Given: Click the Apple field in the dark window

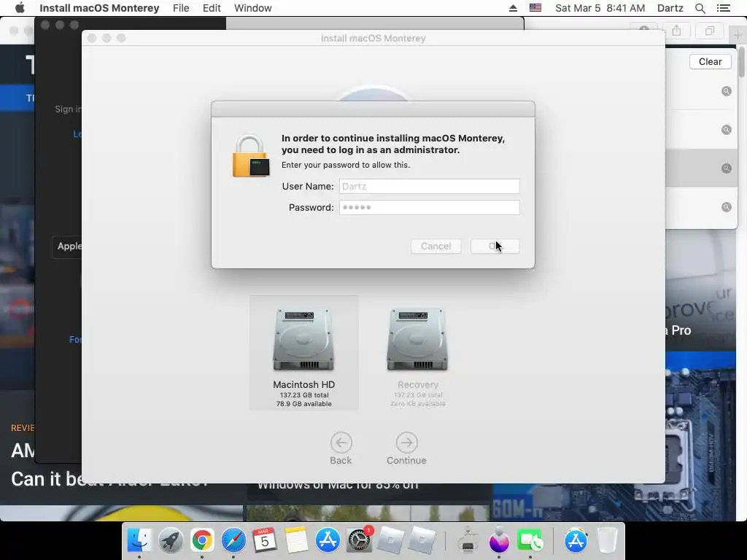Looking at the screenshot, I should (66, 246).
